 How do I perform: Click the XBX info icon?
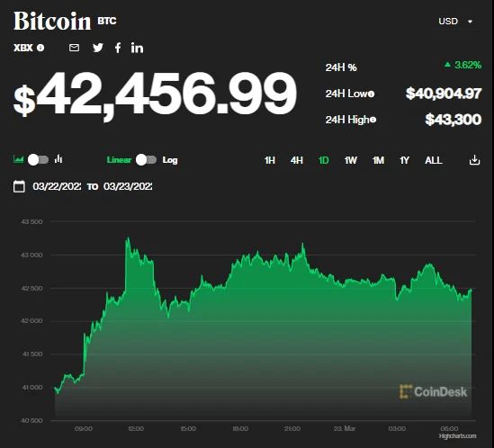tap(40, 48)
